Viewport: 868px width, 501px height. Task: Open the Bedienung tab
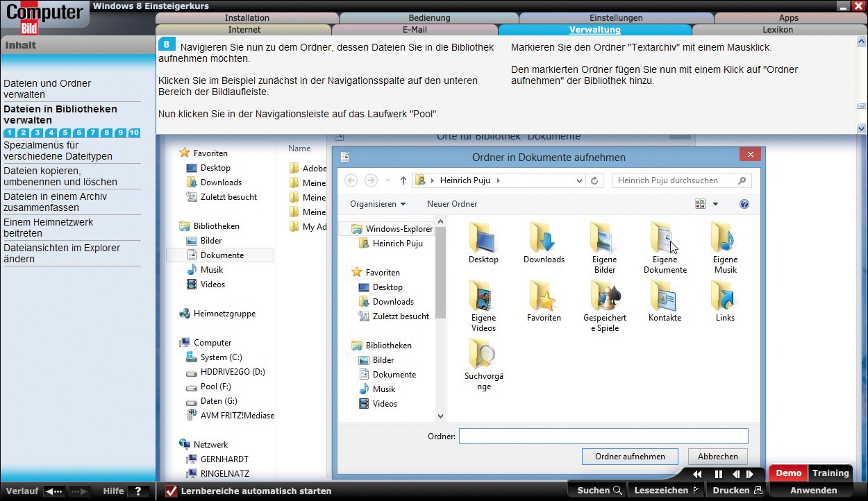coord(429,18)
